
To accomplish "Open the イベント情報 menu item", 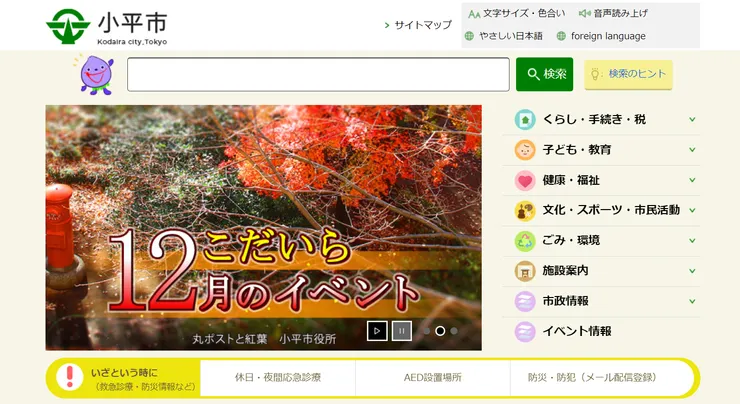I will click(x=577, y=331).
